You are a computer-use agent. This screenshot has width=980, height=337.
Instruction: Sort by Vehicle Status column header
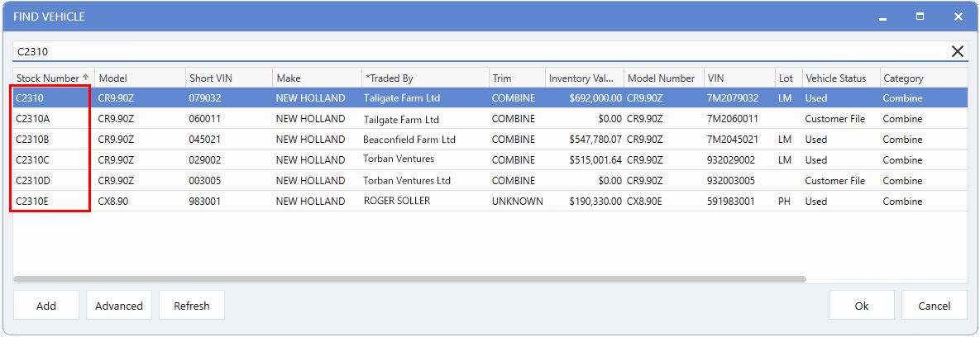click(840, 78)
